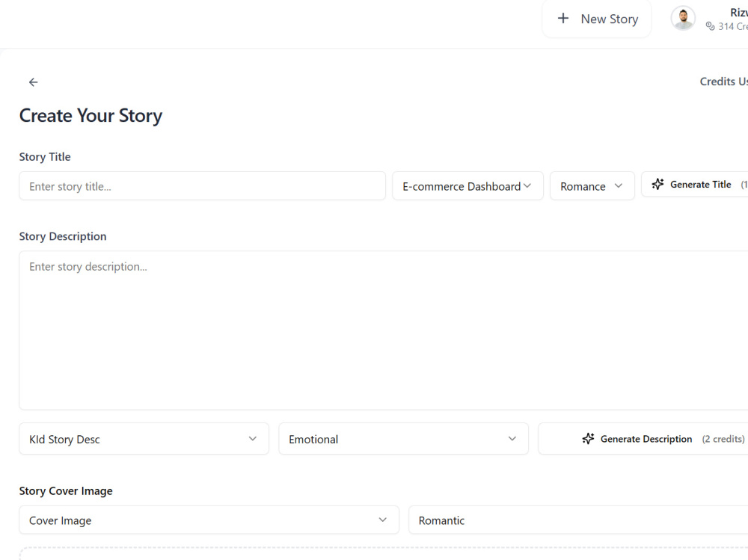
Task: Open the E-commerce Dashboard dropdown
Action: (x=467, y=185)
